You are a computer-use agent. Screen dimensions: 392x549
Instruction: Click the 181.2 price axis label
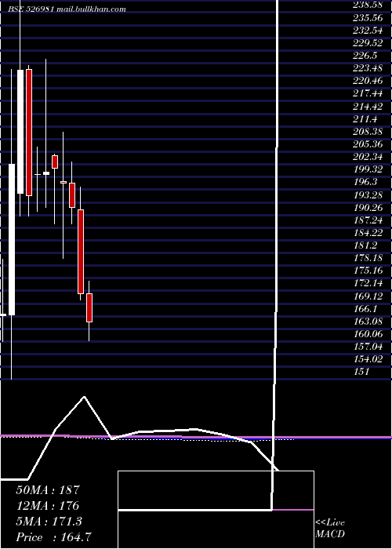point(365,245)
